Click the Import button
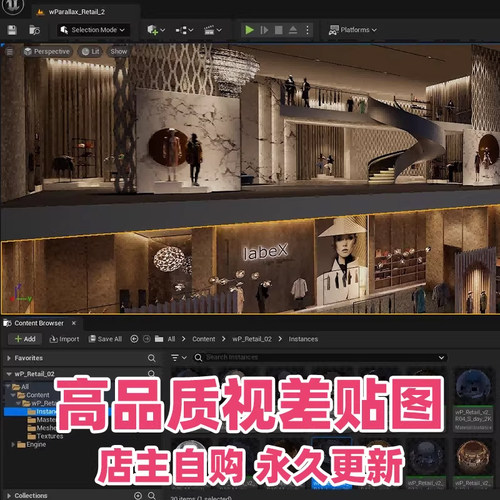 pyautogui.click(x=64, y=339)
